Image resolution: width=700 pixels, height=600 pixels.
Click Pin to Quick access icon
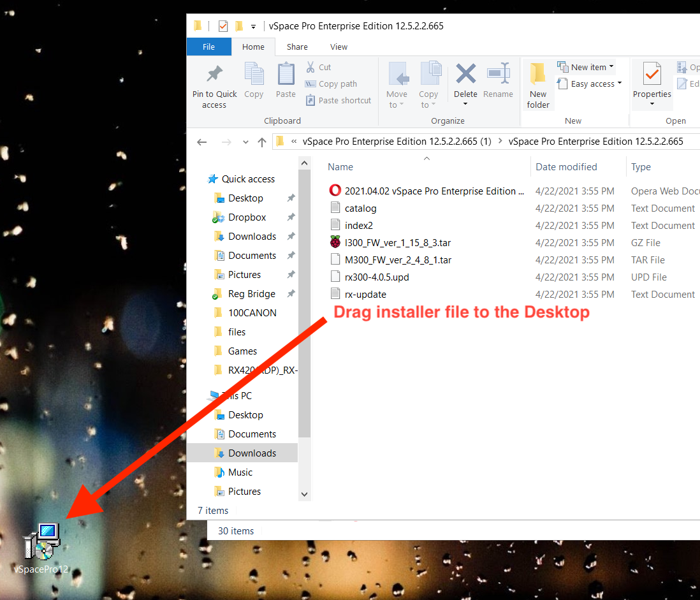click(x=214, y=74)
